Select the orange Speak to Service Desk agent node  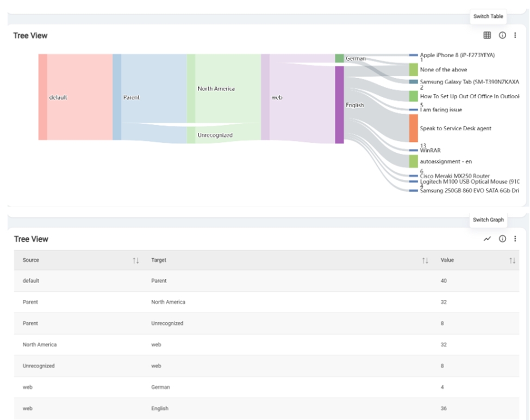(x=413, y=128)
